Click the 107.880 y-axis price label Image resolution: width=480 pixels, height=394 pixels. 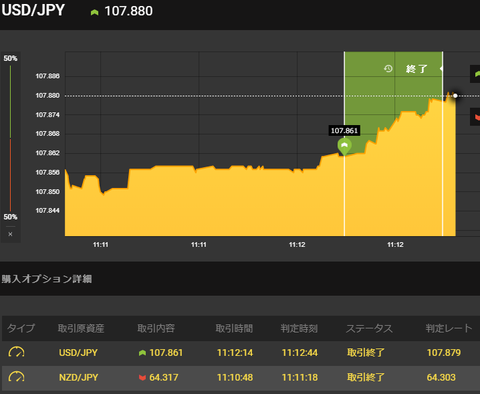(x=48, y=96)
